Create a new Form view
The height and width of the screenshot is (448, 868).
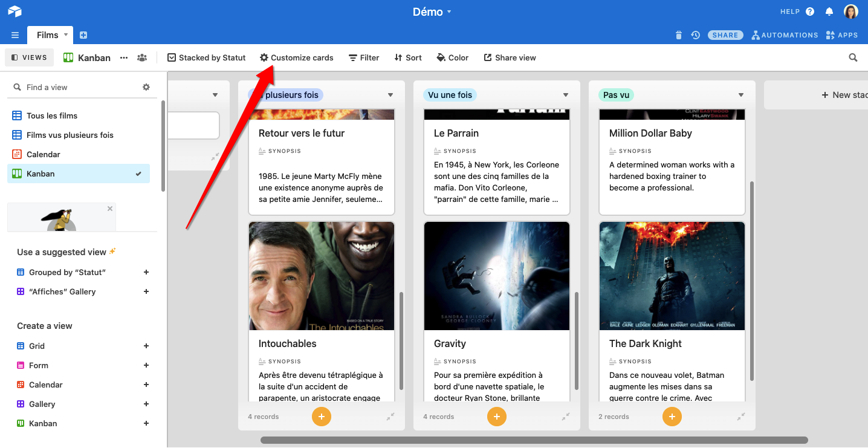[x=146, y=365]
